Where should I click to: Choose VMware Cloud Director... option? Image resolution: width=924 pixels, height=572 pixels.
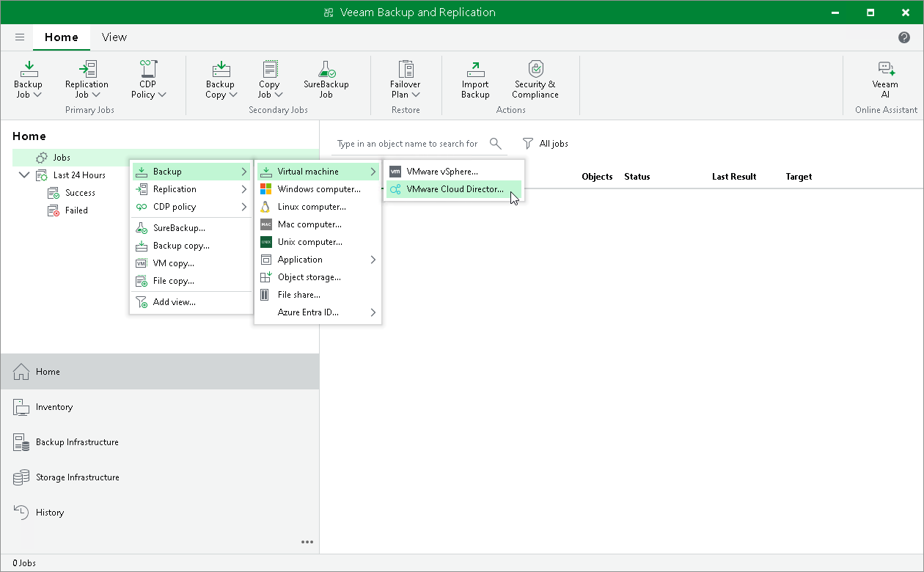click(454, 189)
